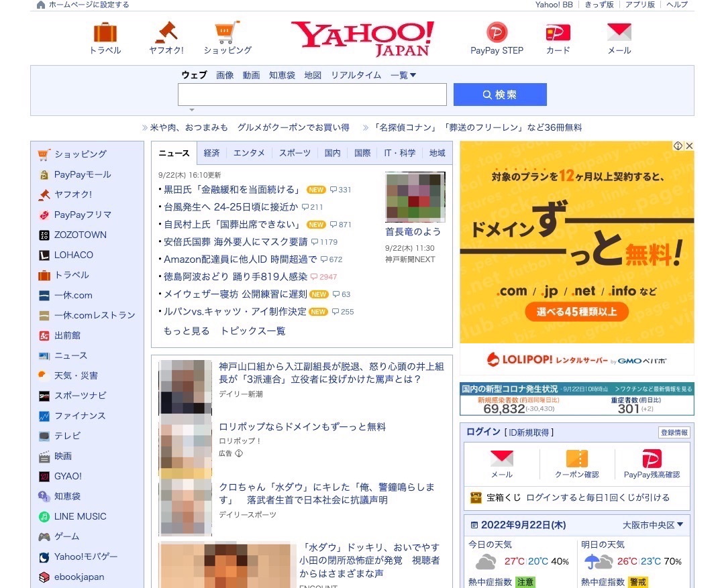Switch to the エンタメ news tab
The image size is (720, 588).
(249, 153)
